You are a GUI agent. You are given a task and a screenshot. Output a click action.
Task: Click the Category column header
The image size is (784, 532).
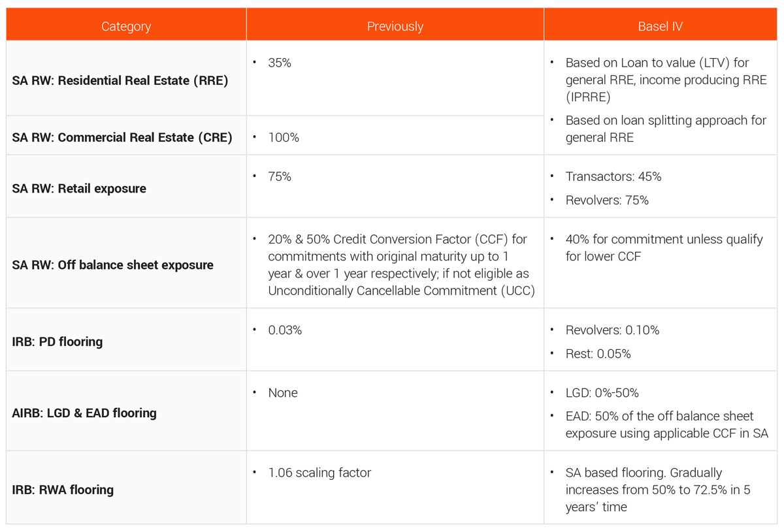click(x=126, y=27)
